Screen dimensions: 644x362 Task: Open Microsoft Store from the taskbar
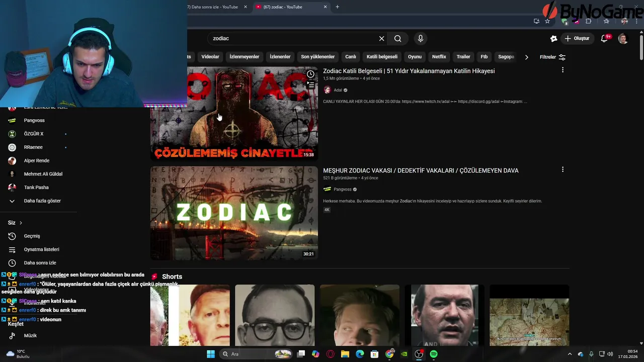click(x=374, y=354)
